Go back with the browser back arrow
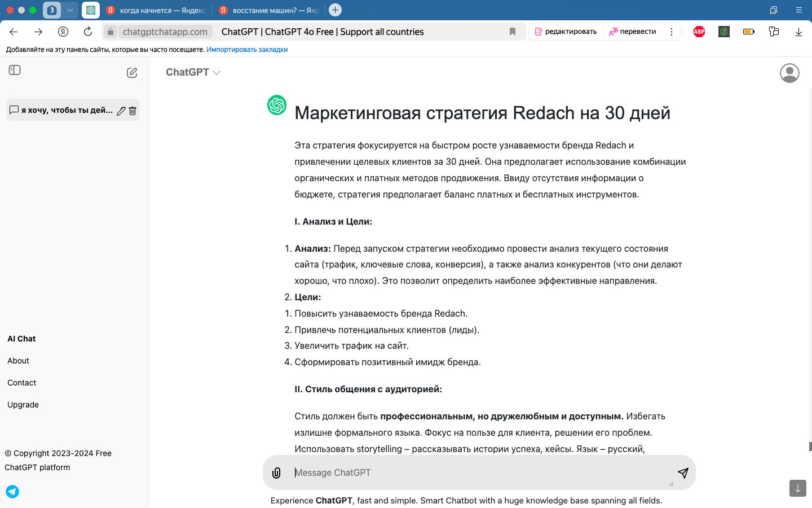 click(x=14, y=32)
